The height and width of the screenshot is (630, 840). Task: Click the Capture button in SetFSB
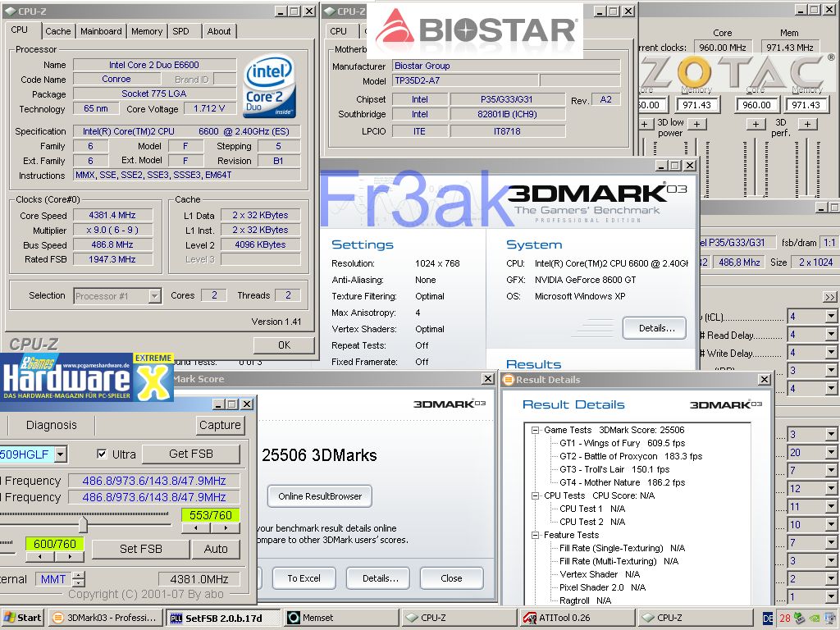click(x=220, y=425)
